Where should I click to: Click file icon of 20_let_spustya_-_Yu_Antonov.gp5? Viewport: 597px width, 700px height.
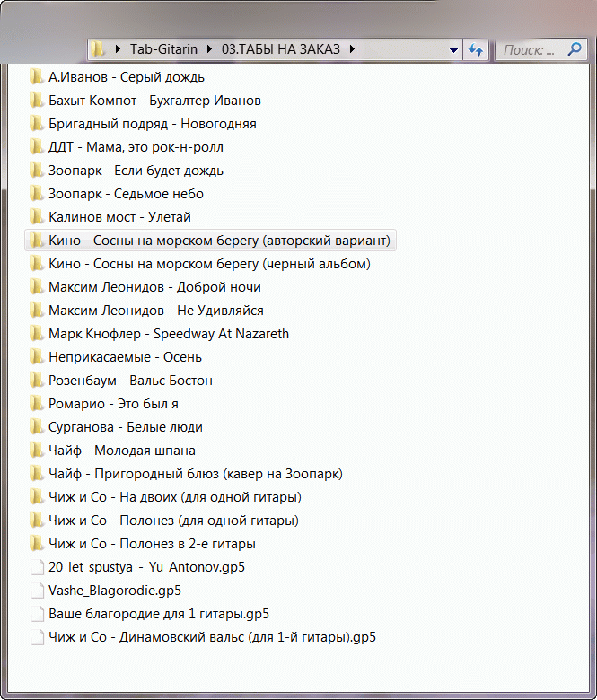click(37, 567)
